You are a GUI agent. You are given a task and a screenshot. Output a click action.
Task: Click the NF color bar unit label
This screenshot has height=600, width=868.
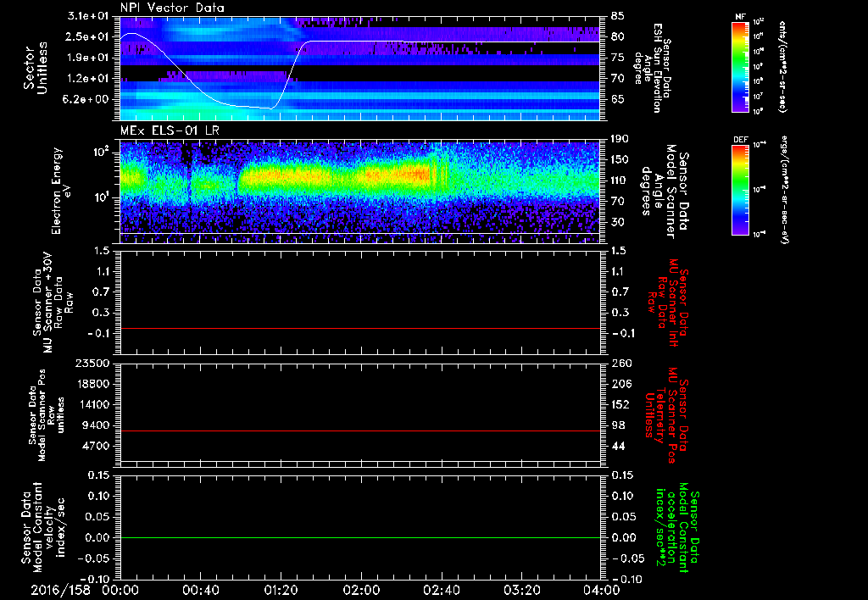coord(782,66)
